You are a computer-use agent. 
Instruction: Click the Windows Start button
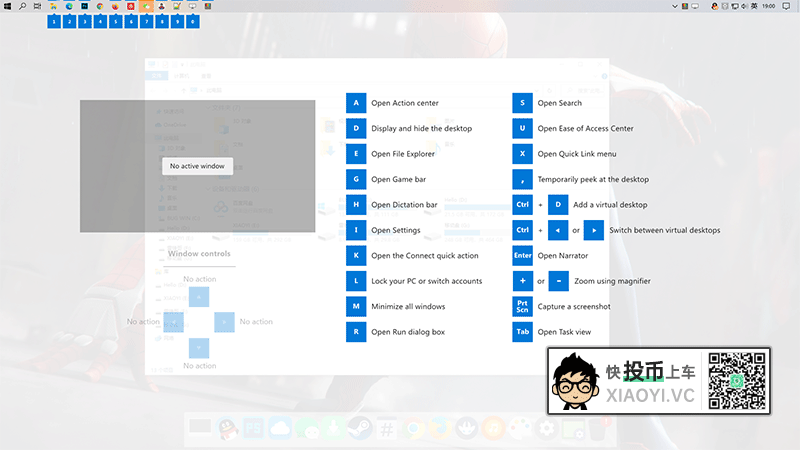click(x=7, y=6)
